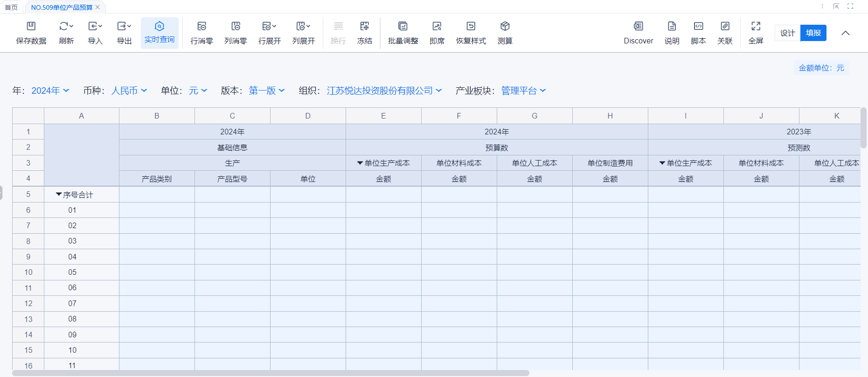Image resolution: width=868 pixels, height=377 pixels.
Task: Switch to Fill-in (填报) mode
Action: [x=813, y=33]
